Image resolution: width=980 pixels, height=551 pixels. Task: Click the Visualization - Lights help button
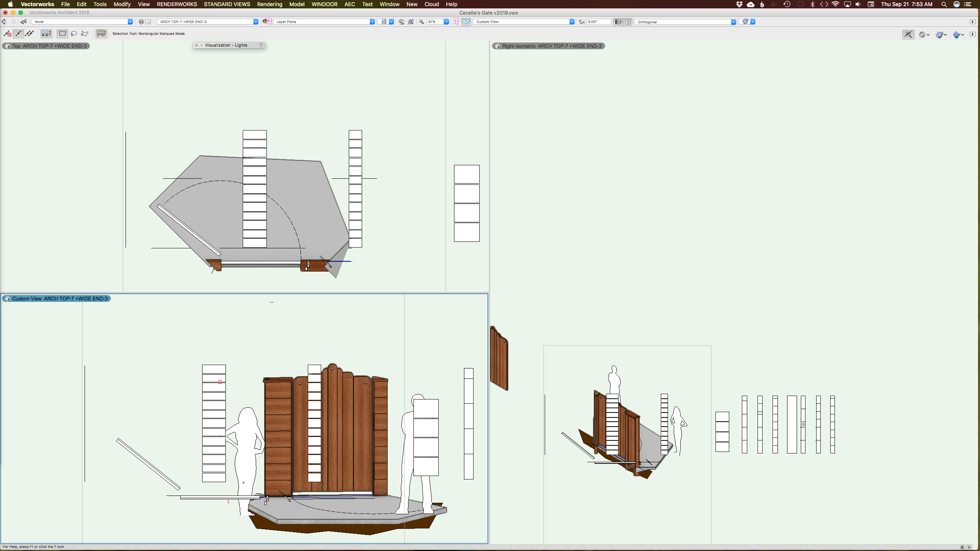coord(260,45)
